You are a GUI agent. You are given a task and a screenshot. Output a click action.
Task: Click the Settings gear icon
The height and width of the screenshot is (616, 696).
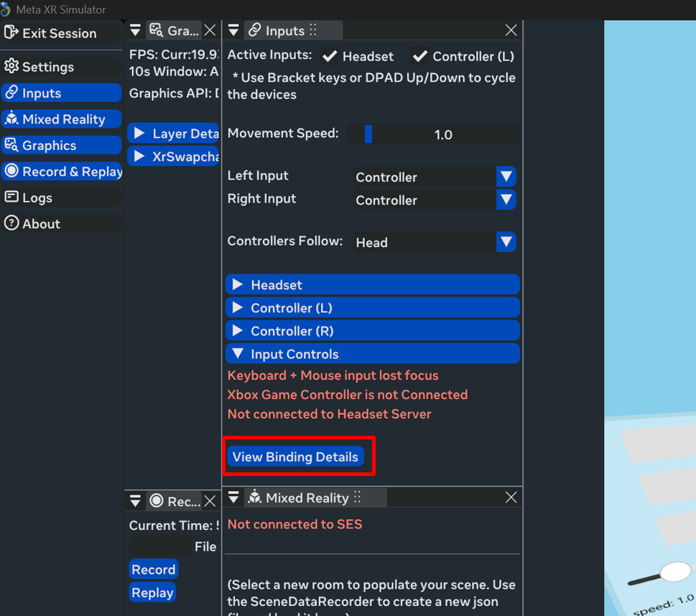point(11,67)
